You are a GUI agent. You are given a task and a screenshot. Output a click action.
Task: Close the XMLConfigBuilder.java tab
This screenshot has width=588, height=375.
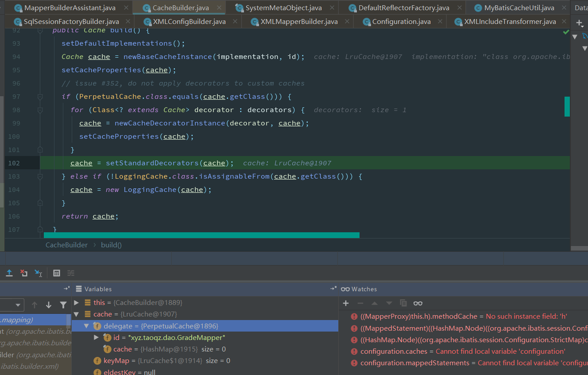pyautogui.click(x=235, y=21)
